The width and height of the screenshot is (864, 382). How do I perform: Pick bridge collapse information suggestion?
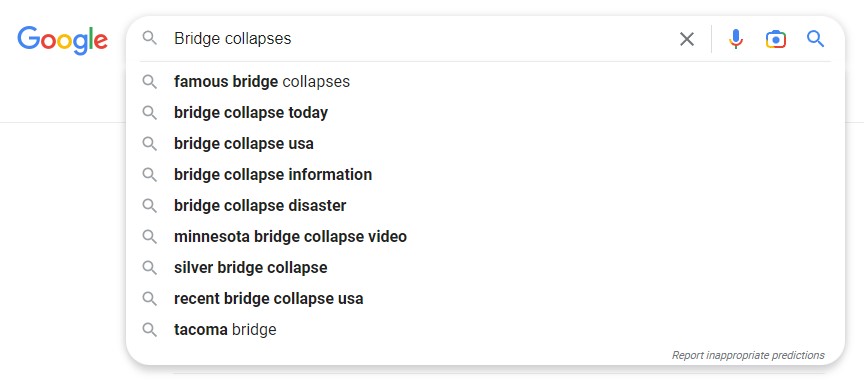(485, 174)
